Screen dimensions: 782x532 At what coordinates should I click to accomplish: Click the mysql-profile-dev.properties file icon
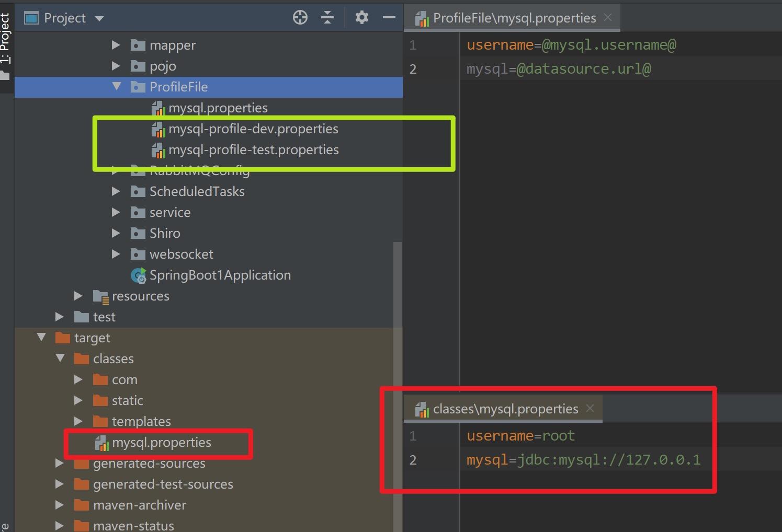click(158, 129)
